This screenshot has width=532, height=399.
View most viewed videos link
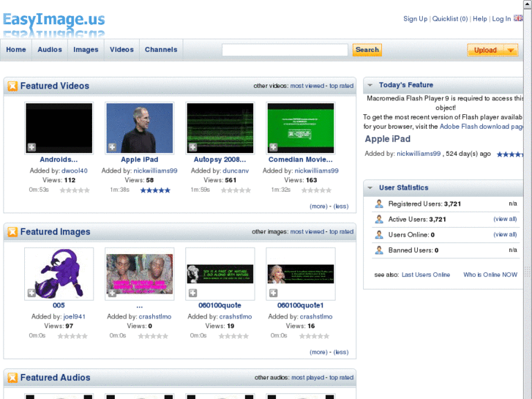(x=307, y=86)
